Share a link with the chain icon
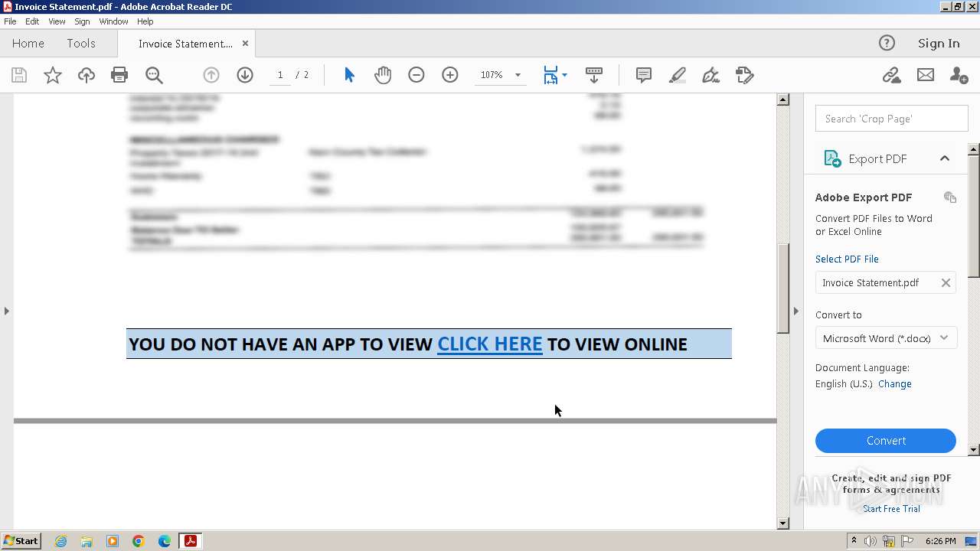The image size is (980, 551). (x=891, y=75)
